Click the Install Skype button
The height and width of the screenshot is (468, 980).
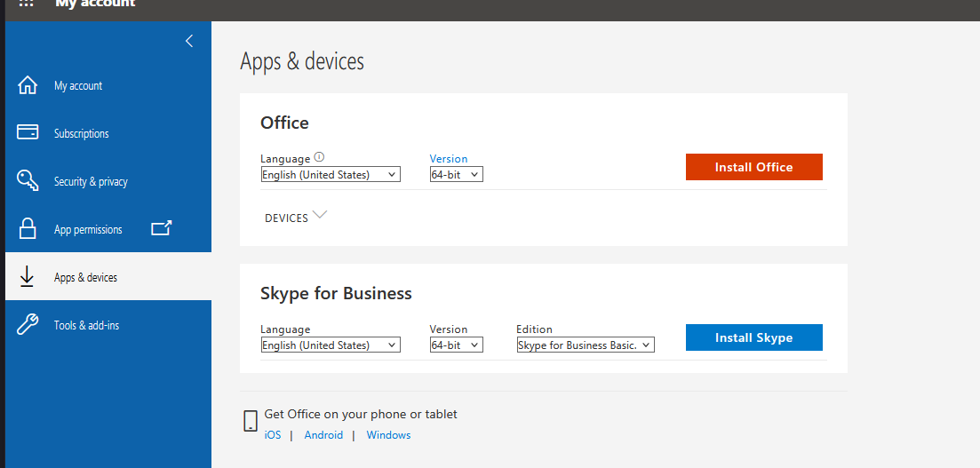[x=753, y=337]
